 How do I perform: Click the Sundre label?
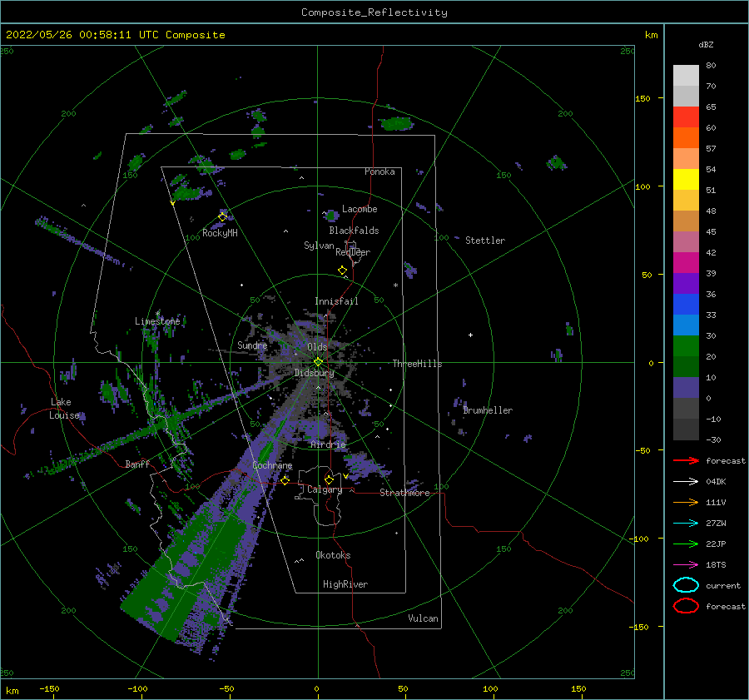(x=252, y=345)
